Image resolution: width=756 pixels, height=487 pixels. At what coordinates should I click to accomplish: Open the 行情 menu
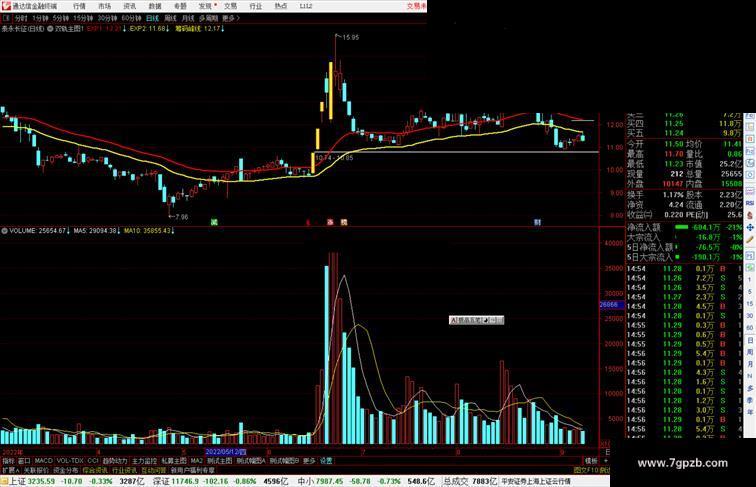point(79,6)
